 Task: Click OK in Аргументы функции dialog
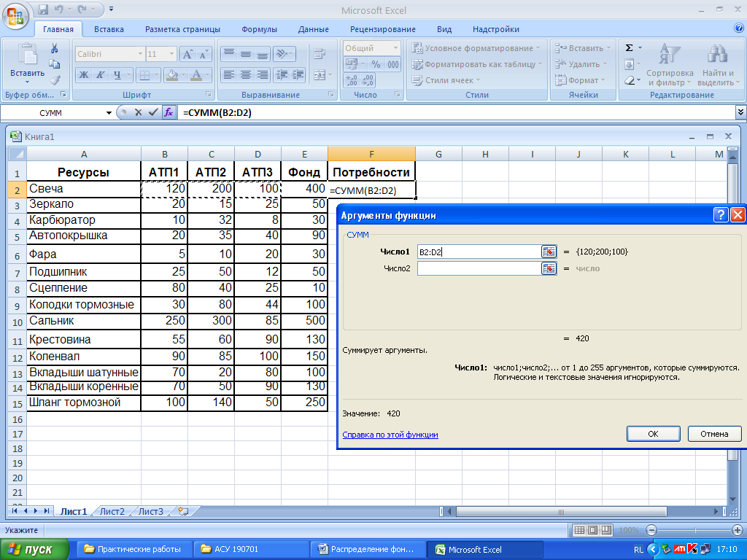[x=653, y=434]
